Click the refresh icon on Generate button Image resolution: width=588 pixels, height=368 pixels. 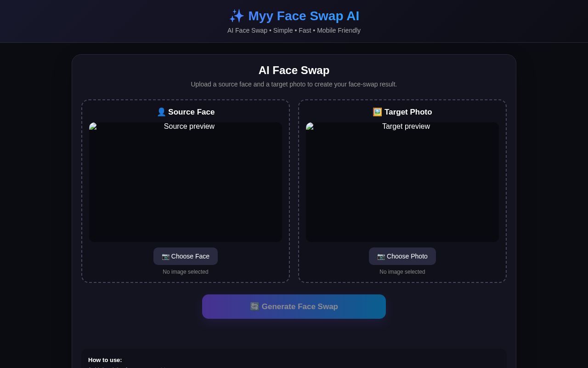coord(254,306)
